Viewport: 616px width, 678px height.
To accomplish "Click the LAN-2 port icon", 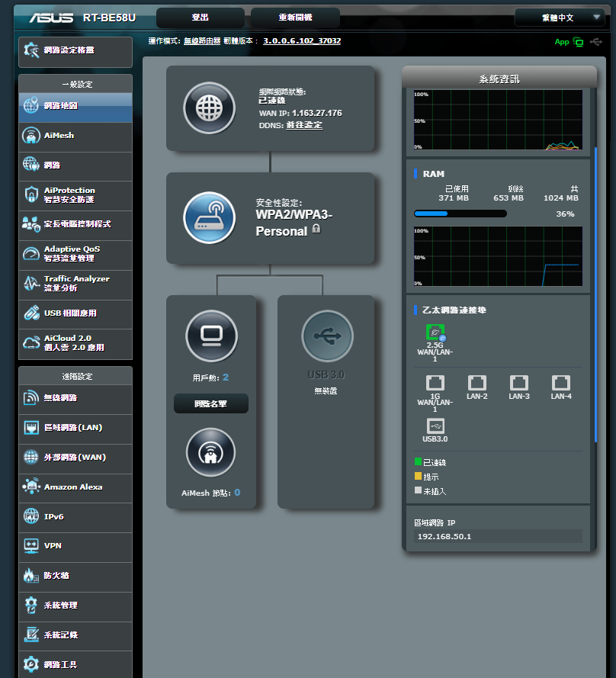I will (x=476, y=383).
